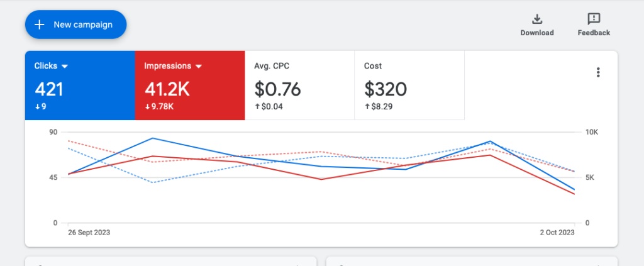Click the Download tray icon
The height and width of the screenshot is (266, 644).
[x=537, y=19]
